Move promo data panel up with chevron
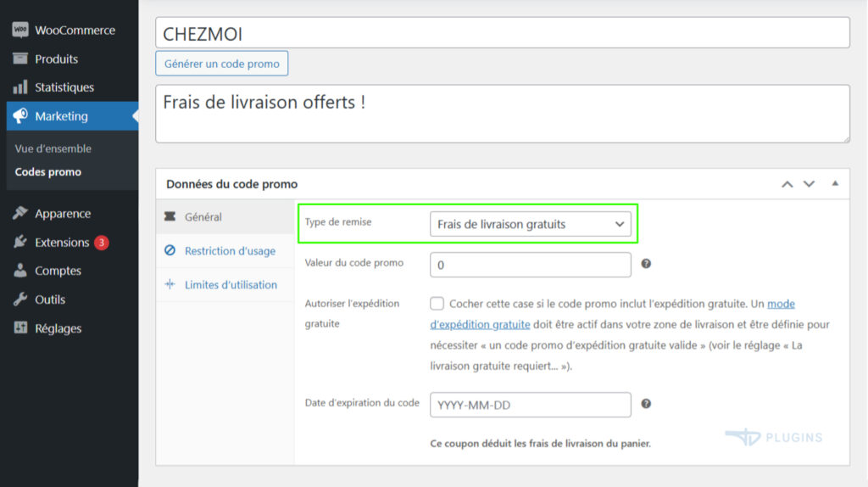Screen dimensions: 868x487 click(787, 184)
